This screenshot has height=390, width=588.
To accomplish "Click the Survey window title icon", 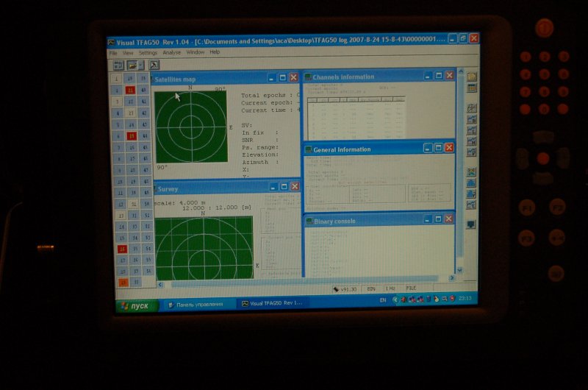I will point(156,189).
